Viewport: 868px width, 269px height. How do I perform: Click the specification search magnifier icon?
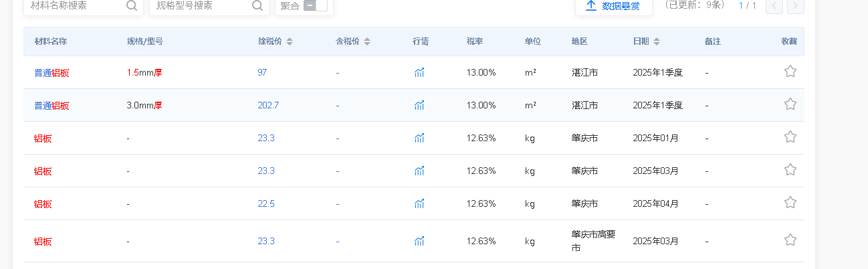click(257, 6)
